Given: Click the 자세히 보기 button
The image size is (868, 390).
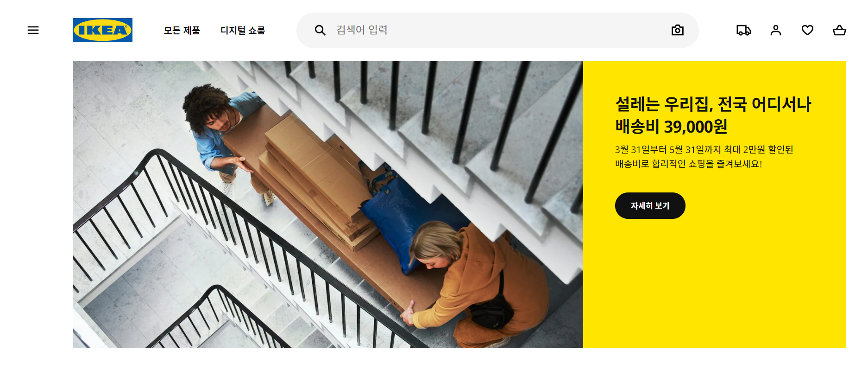Looking at the screenshot, I should [650, 205].
